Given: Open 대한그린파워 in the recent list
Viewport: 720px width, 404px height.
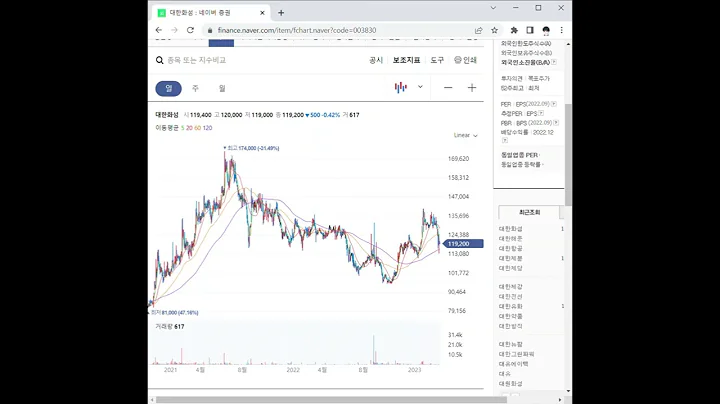Looking at the screenshot, I should (x=517, y=354).
